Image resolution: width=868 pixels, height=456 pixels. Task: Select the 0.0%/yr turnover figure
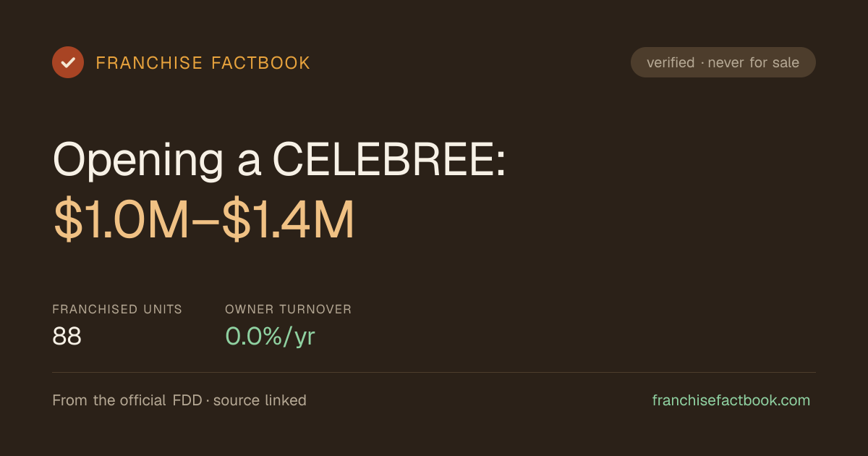(270, 337)
